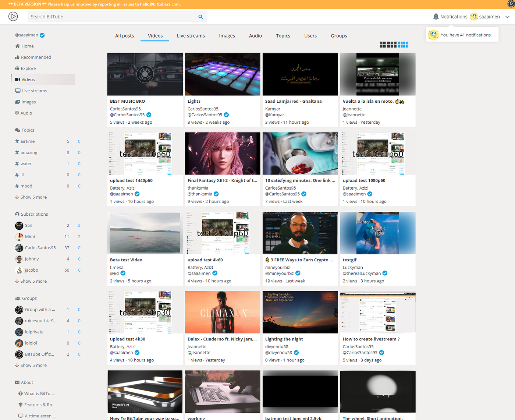Open the upload test 4k60 video title

205,260
